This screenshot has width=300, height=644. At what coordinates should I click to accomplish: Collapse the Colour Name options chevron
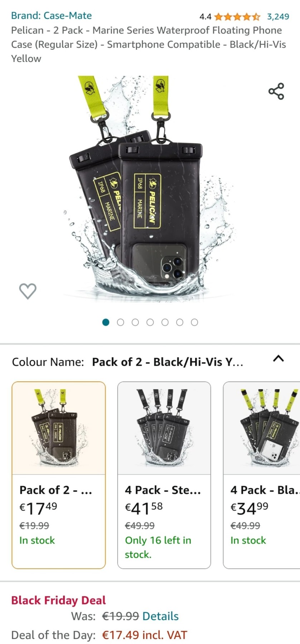coord(278,358)
